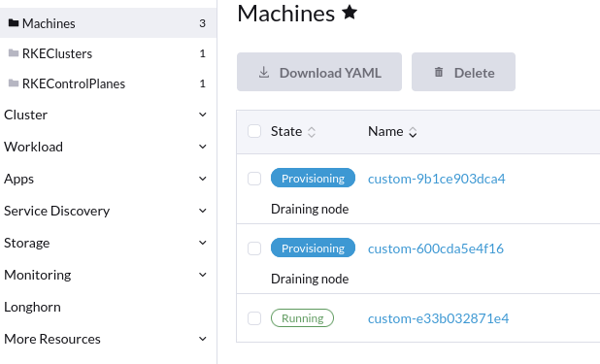Screen dimensions: 600x364
Task: Sort by Name using its sort arrows
Action: click(x=413, y=132)
